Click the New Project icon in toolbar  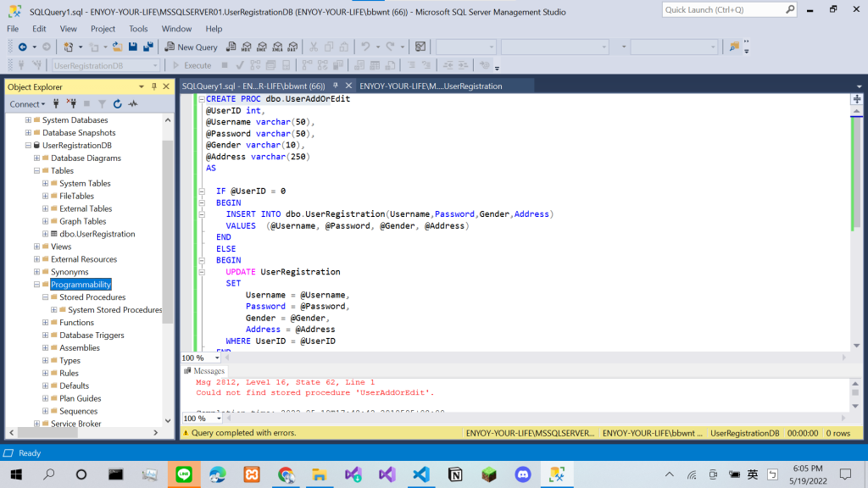(68, 47)
